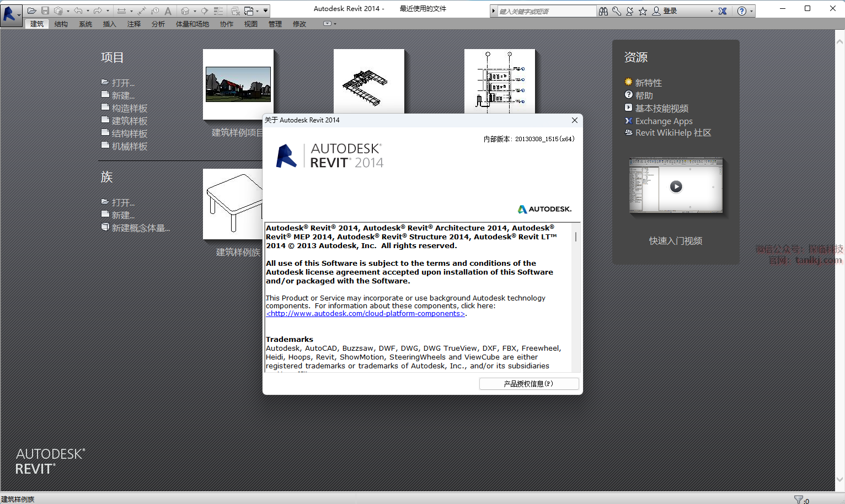Expand the help dropdown arrow
The height and width of the screenshot is (504, 845).
click(751, 11)
